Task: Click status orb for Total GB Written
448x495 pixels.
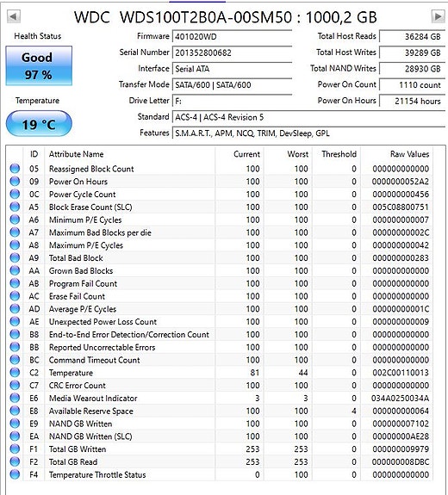Action: [x=15, y=449]
